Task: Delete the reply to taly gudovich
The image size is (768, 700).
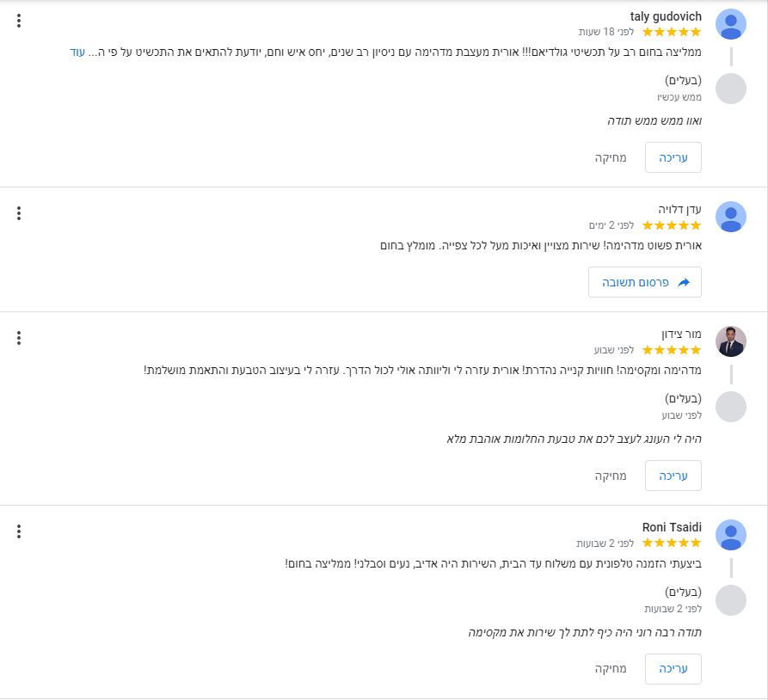Action: pos(611,157)
